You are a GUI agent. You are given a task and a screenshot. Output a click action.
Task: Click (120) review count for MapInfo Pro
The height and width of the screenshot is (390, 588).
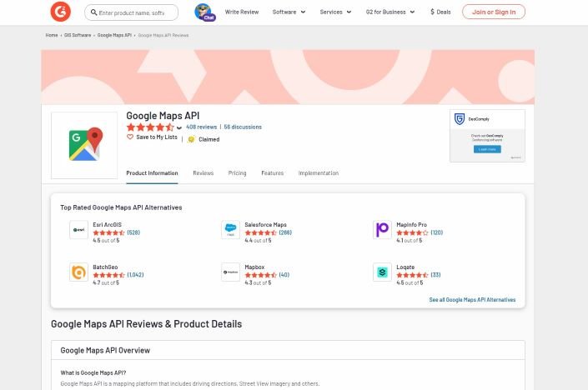(437, 232)
